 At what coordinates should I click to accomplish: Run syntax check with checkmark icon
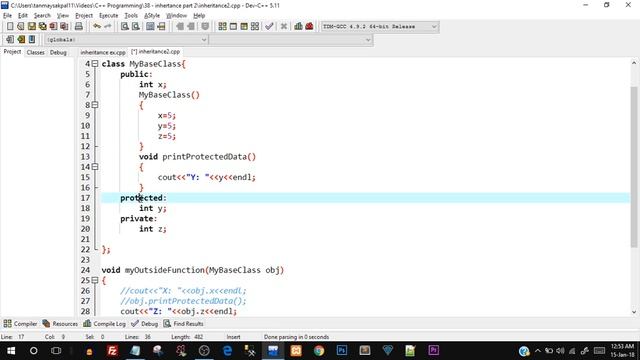pyautogui.click(x=269, y=27)
